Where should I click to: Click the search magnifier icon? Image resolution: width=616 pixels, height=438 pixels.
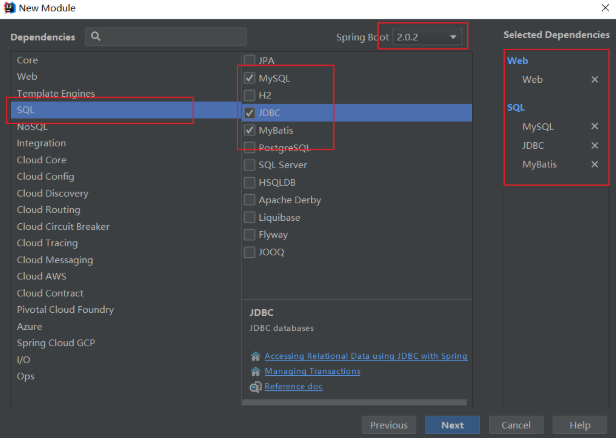[95, 37]
